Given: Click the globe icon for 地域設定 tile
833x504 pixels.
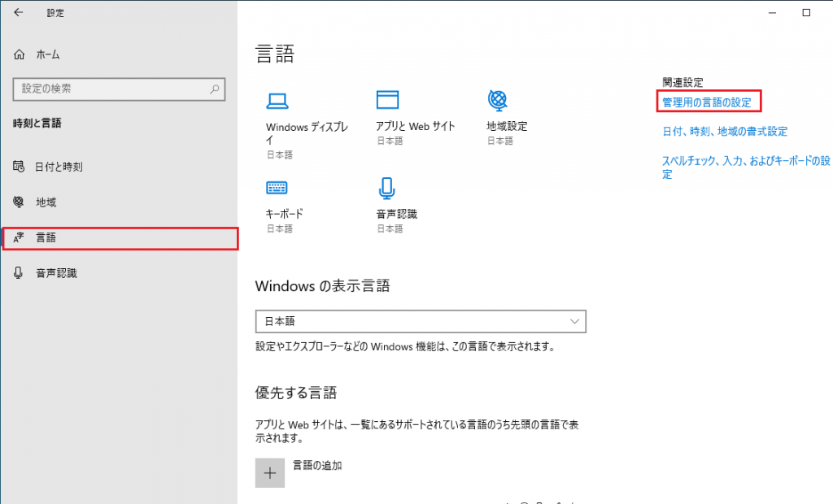Looking at the screenshot, I should (498, 100).
